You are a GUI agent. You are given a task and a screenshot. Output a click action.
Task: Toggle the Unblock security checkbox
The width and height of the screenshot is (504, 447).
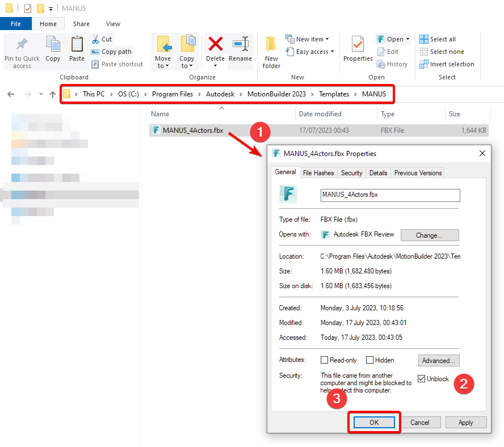(421, 379)
